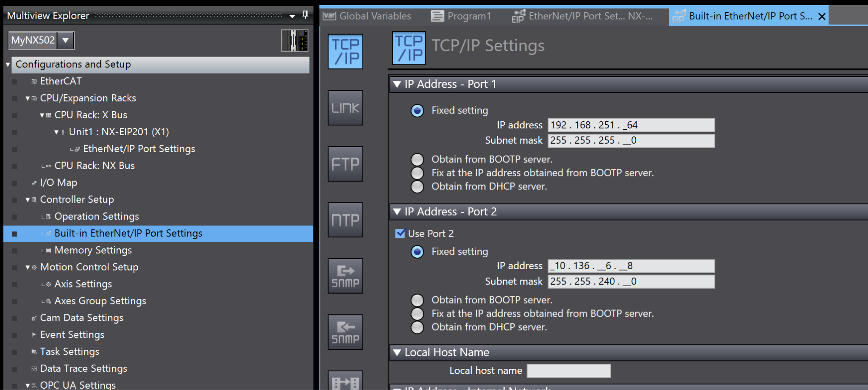This screenshot has width=868, height=390.
Task: Switch to the Program1 tab
Action: tap(461, 16)
